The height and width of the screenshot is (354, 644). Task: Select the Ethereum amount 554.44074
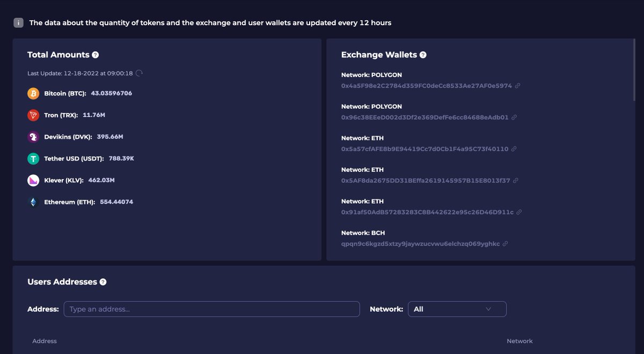pyautogui.click(x=116, y=202)
